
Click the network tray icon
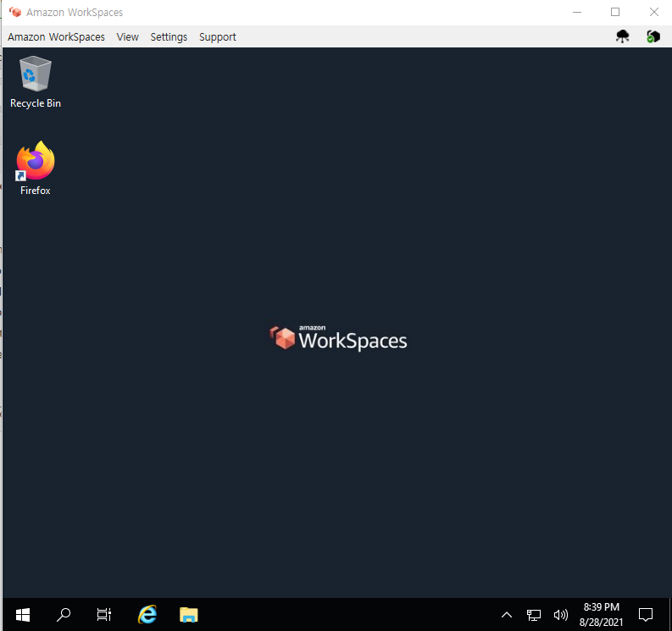534,615
